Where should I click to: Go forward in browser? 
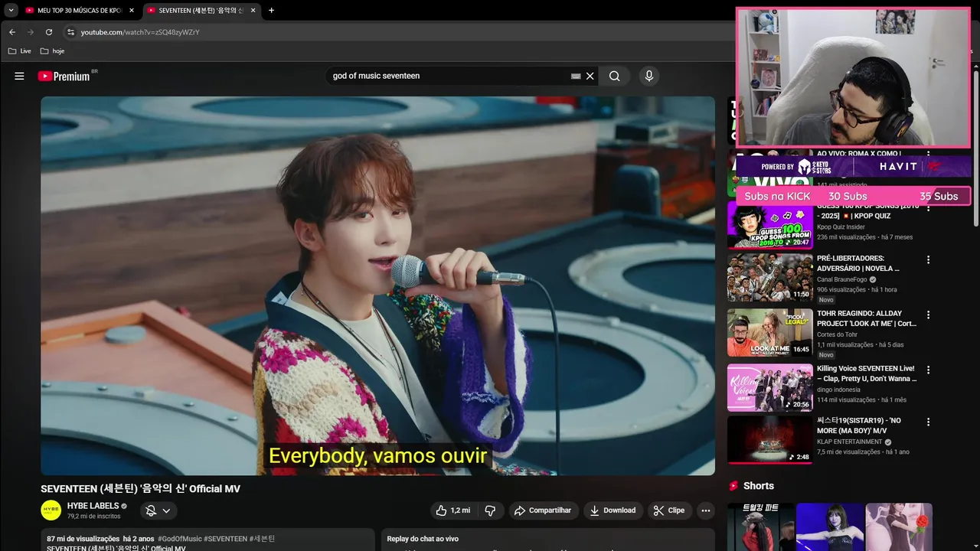(x=31, y=32)
